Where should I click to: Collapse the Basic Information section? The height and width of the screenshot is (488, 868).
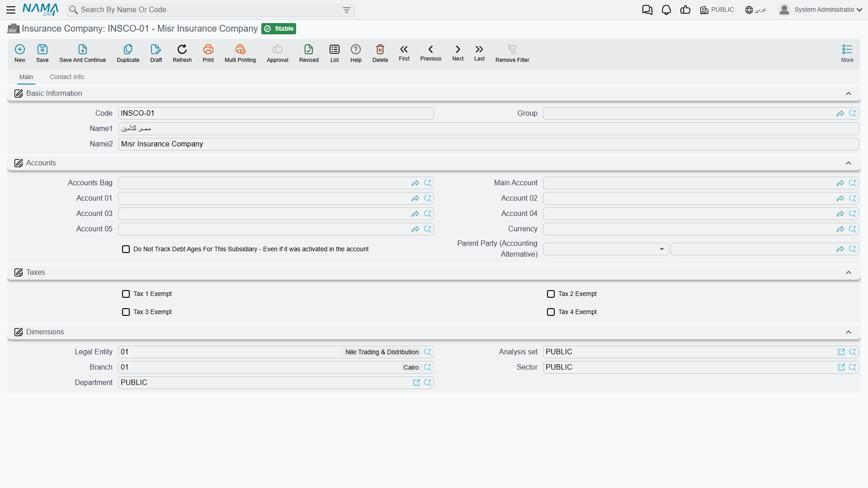849,94
